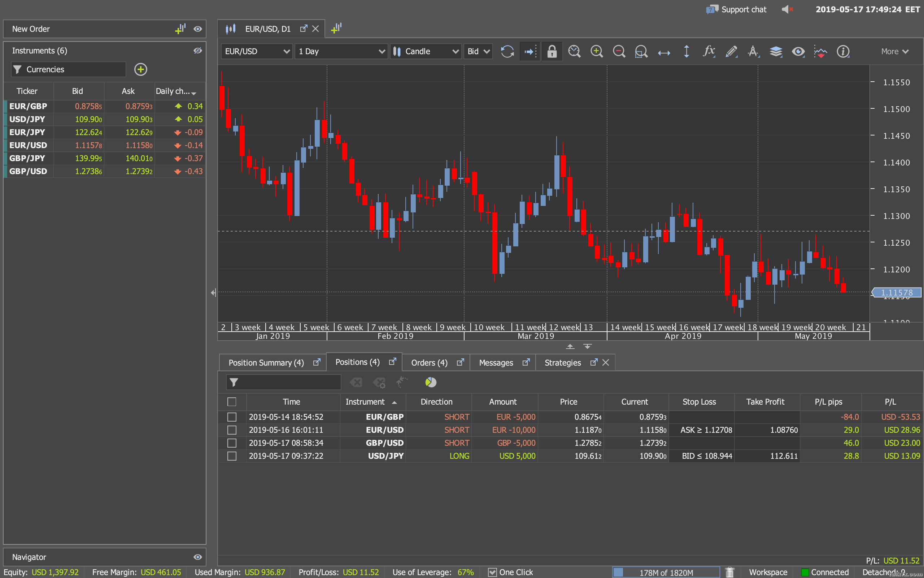Sort by the Daily change column arrow

pyautogui.click(x=194, y=93)
